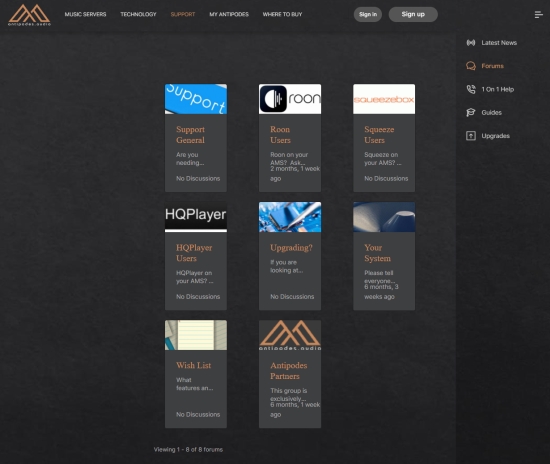Open the Your System forum title
The width and height of the screenshot is (550, 464).
point(377,253)
